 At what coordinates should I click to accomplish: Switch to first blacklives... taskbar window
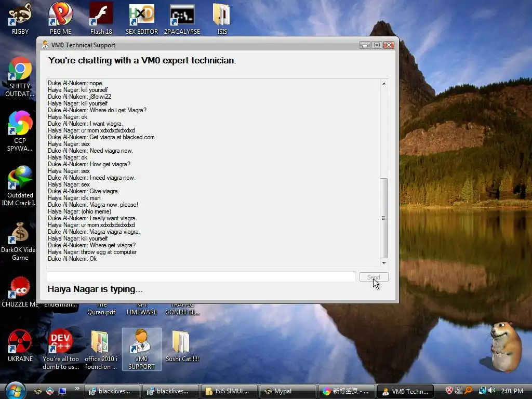[112, 391]
